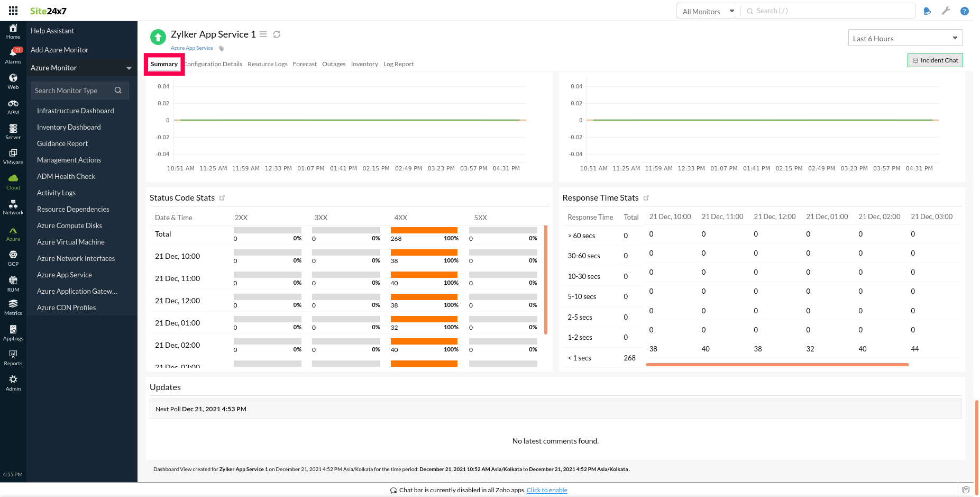Open the Server monitoring section
This screenshot has width=980, height=497.
13,130
